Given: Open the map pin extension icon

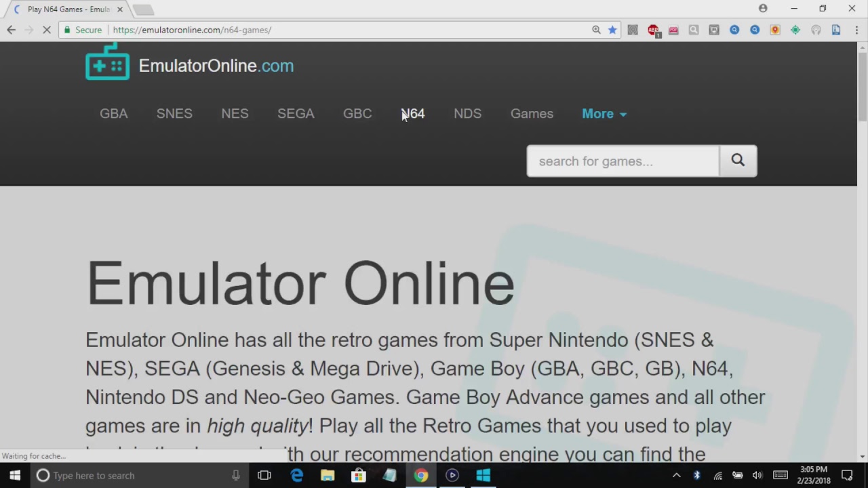Looking at the screenshot, I should point(775,30).
